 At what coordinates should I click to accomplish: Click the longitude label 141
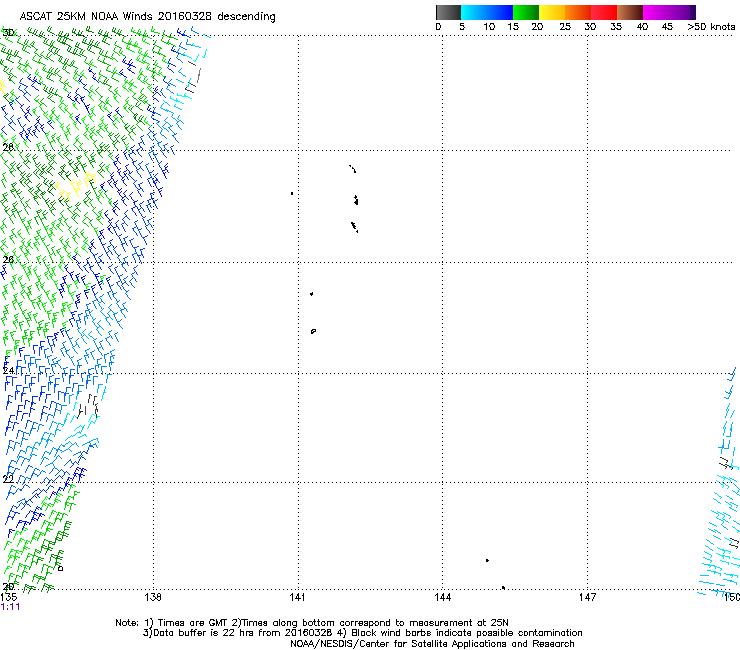pos(297,597)
